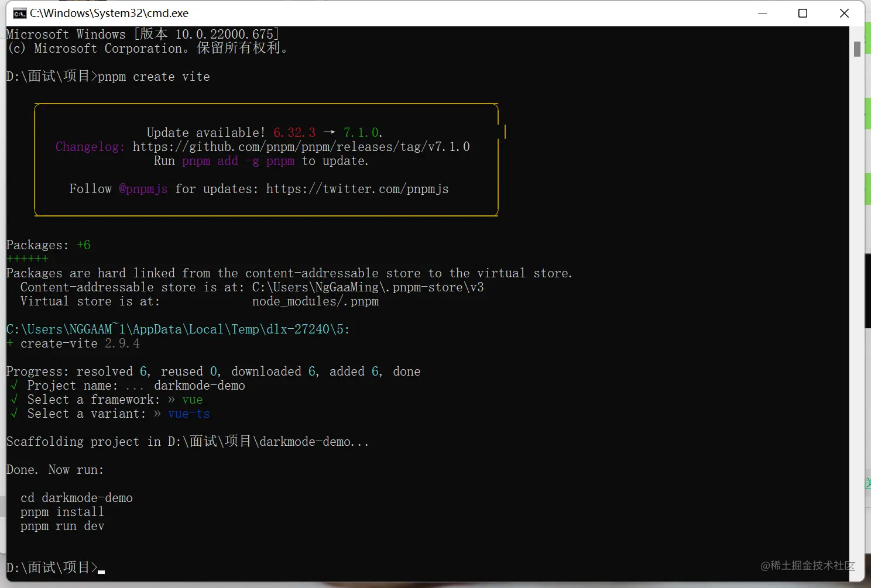This screenshot has width=871, height=588.
Task: Click the version number 7.1.0
Action: pos(361,133)
